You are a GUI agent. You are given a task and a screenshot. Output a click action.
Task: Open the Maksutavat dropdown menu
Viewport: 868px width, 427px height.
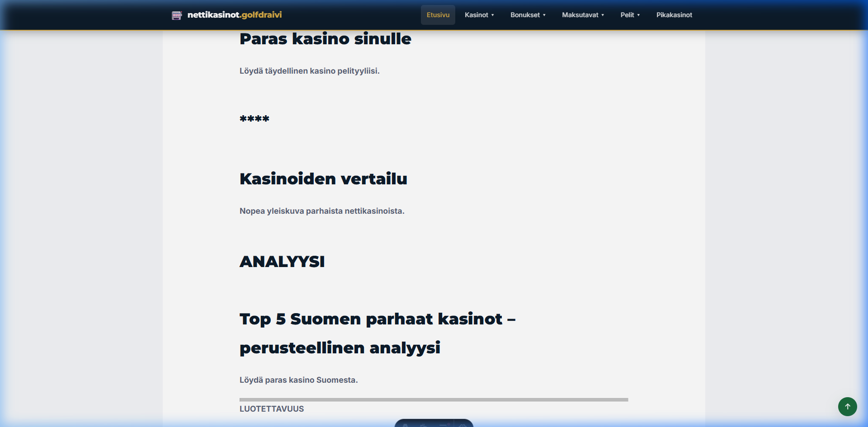583,15
